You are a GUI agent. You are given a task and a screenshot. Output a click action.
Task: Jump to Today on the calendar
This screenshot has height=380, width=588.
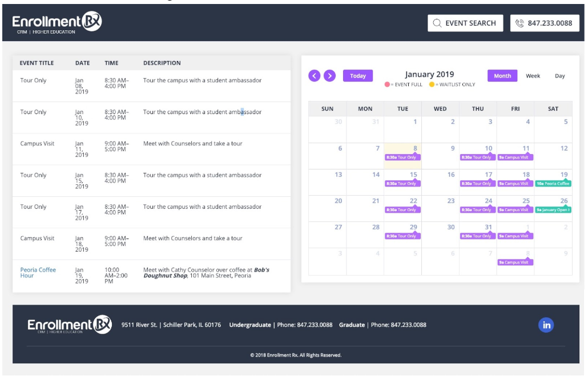[x=358, y=76]
